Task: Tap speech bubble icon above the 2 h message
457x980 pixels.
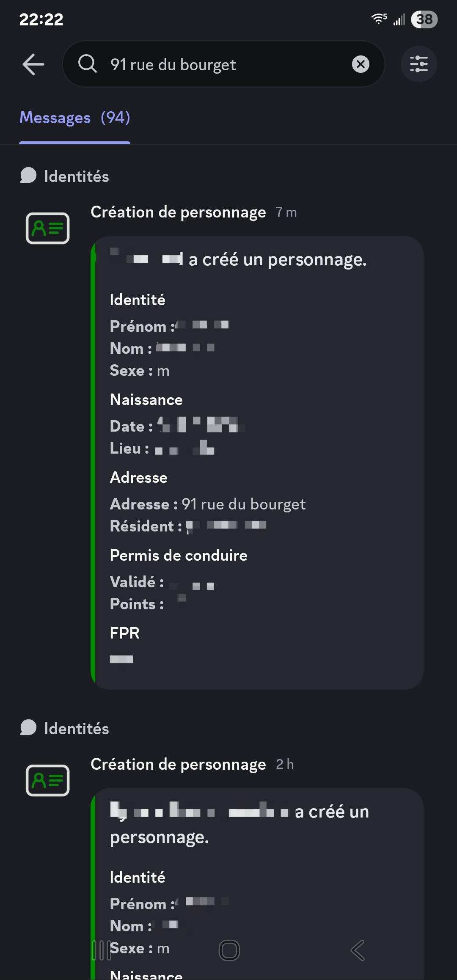Action: click(28, 728)
